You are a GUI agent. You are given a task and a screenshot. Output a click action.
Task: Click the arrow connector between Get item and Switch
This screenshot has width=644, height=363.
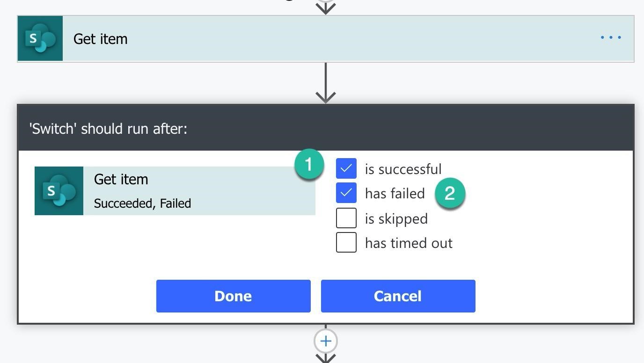tap(326, 83)
